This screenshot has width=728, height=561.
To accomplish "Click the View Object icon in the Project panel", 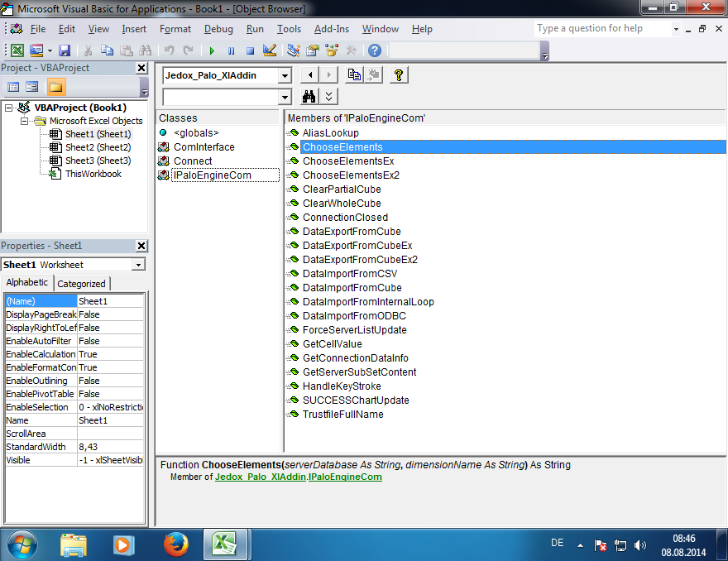I will coord(32,87).
